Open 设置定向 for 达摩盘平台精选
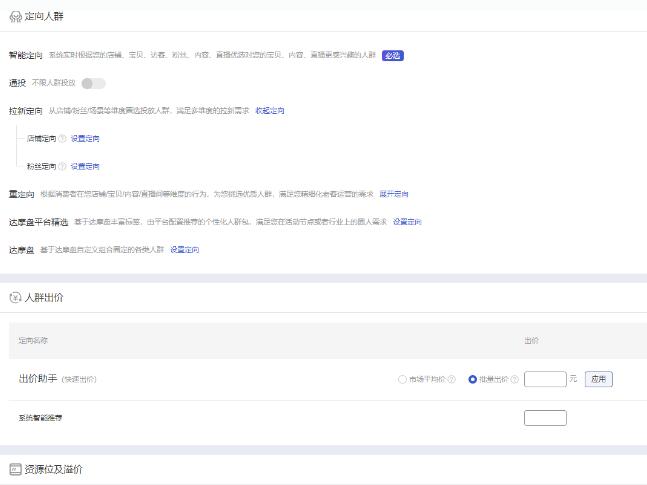647x485 pixels. (x=407, y=222)
